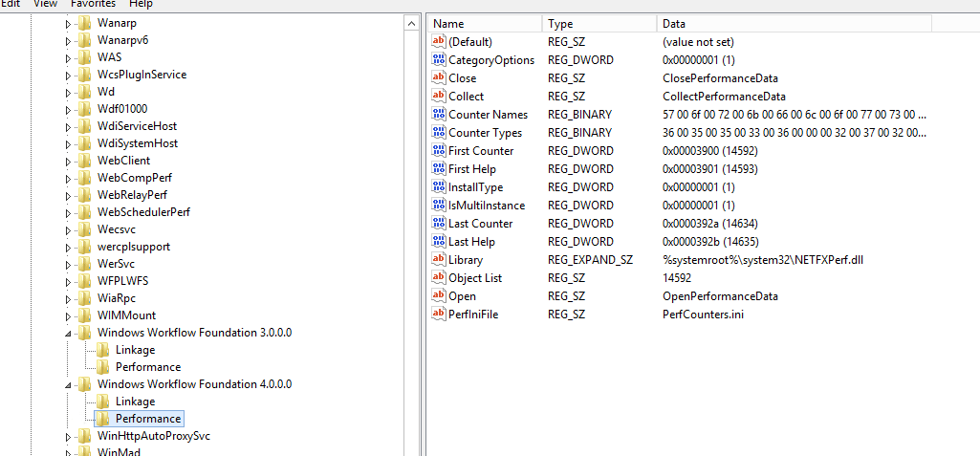Image resolution: width=980 pixels, height=456 pixels.
Task: Click the PerfIniFile string value icon
Action: (x=439, y=314)
